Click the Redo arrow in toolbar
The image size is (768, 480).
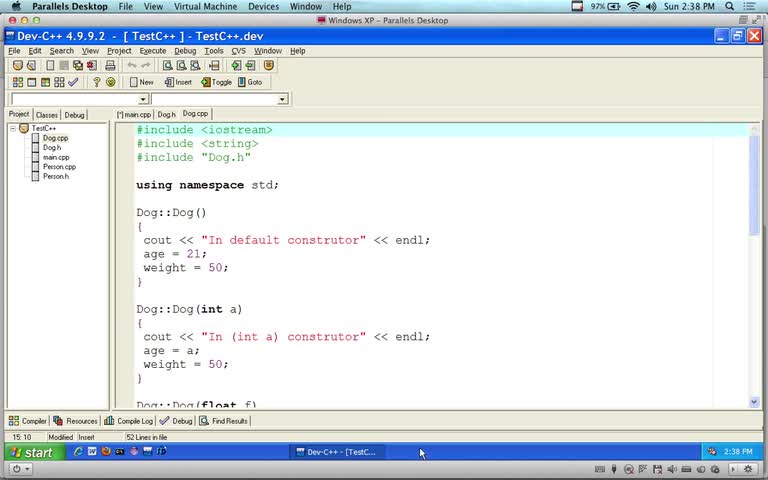click(x=145, y=65)
